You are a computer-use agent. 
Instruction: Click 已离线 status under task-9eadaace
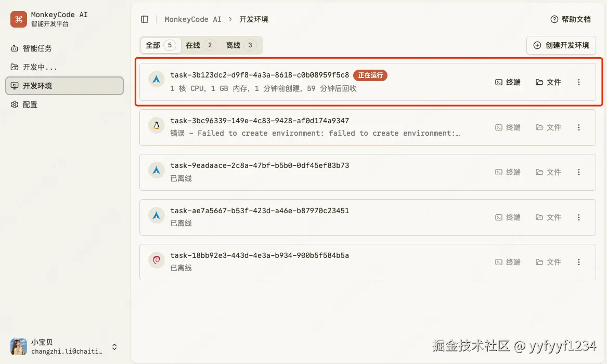(x=181, y=178)
